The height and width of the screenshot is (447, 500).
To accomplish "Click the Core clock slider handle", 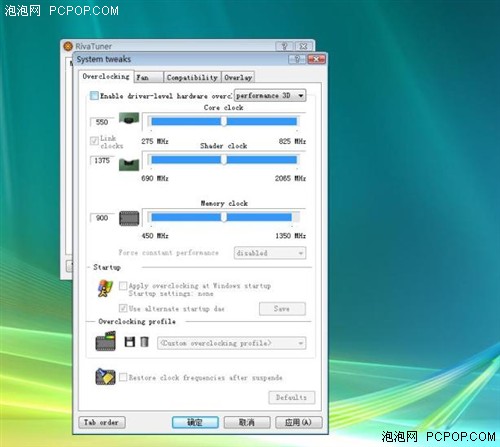I will 224,121.
